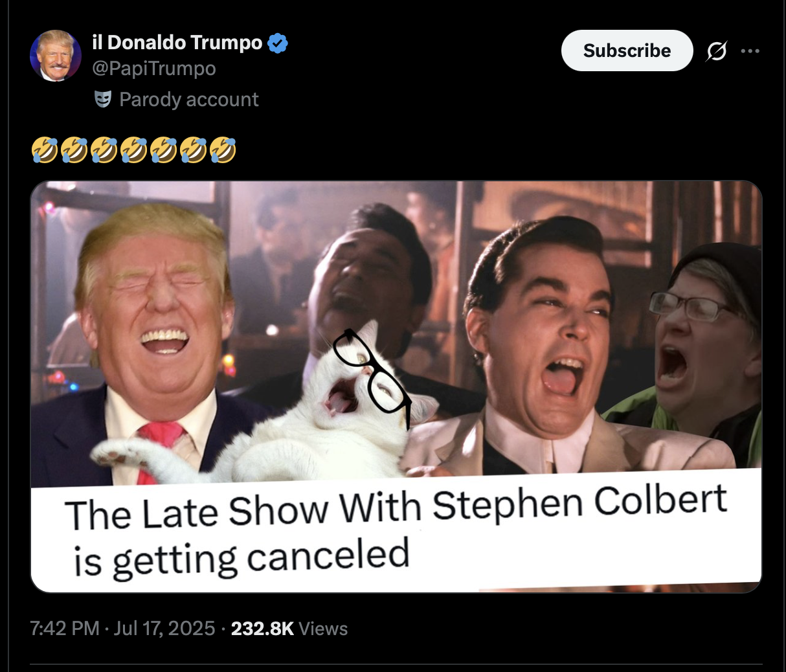
Task: Click the row of laughing emojis
Action: (x=133, y=150)
